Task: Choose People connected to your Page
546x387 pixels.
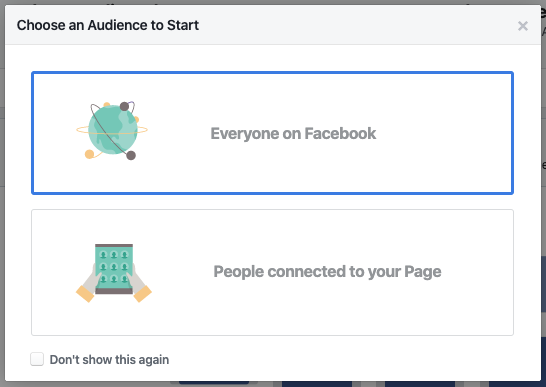Action: (x=272, y=272)
